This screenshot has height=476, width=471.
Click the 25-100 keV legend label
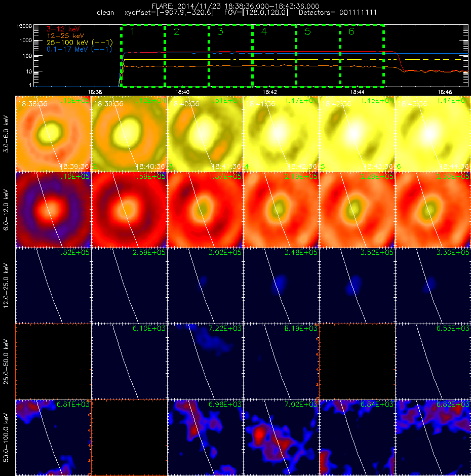pos(80,43)
